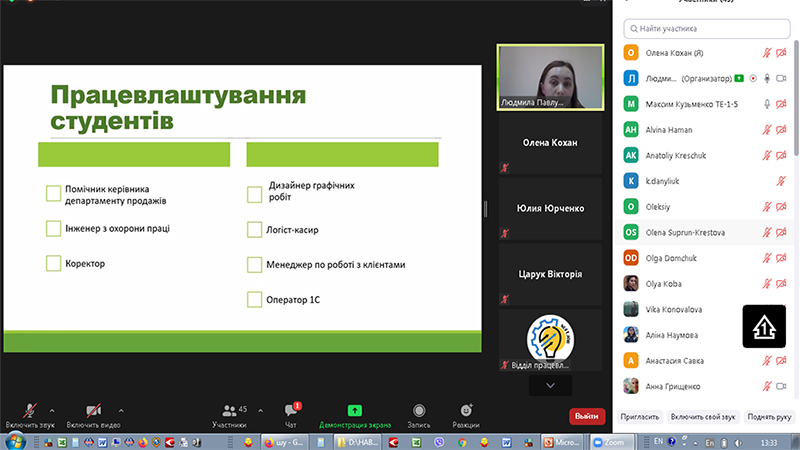Click the microphone icon in Максим Кузьменко row

(767, 104)
